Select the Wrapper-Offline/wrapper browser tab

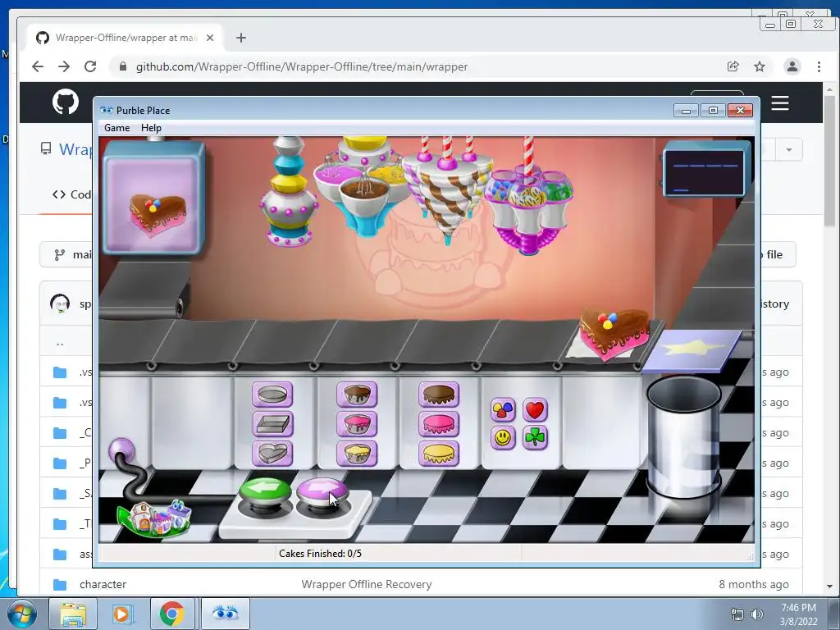coord(126,38)
